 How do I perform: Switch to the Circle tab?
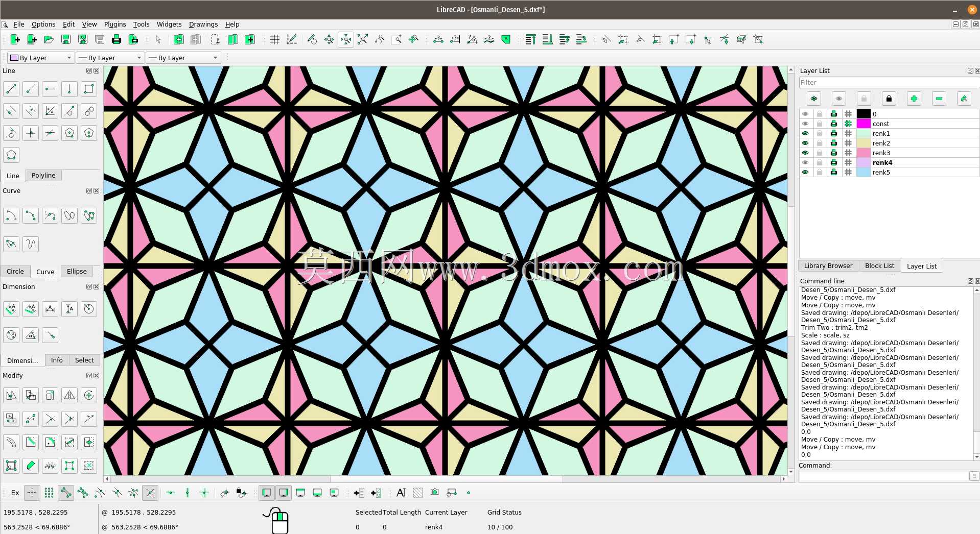(x=15, y=271)
